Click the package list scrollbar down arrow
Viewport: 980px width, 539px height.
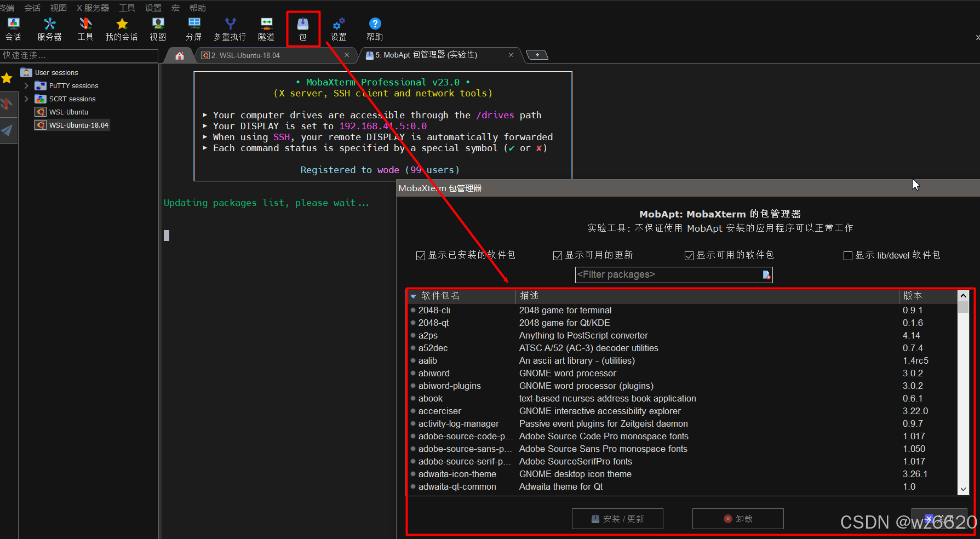coord(963,490)
